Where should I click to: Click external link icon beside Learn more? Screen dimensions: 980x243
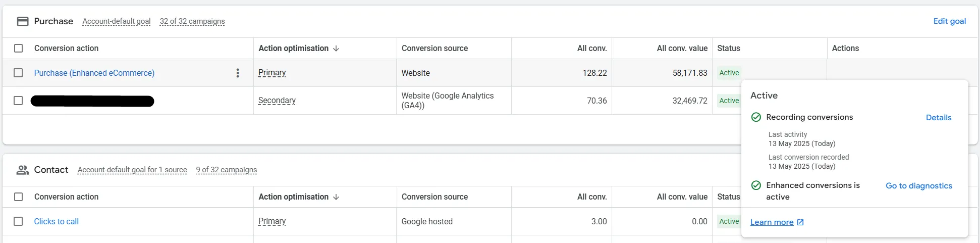point(800,222)
